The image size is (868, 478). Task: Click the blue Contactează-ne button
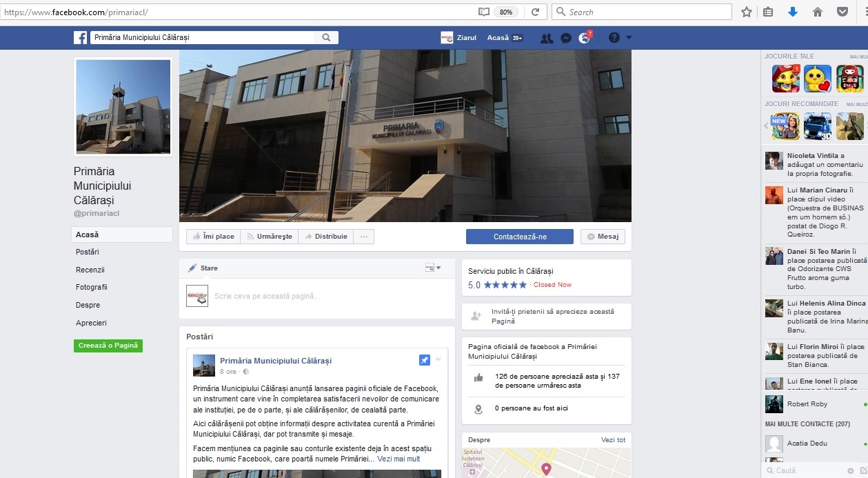(520, 237)
